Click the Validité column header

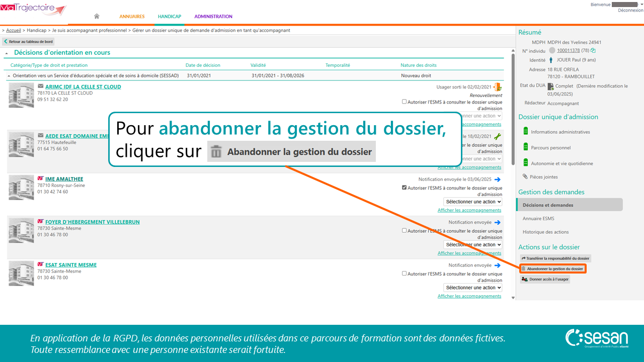[x=258, y=65]
